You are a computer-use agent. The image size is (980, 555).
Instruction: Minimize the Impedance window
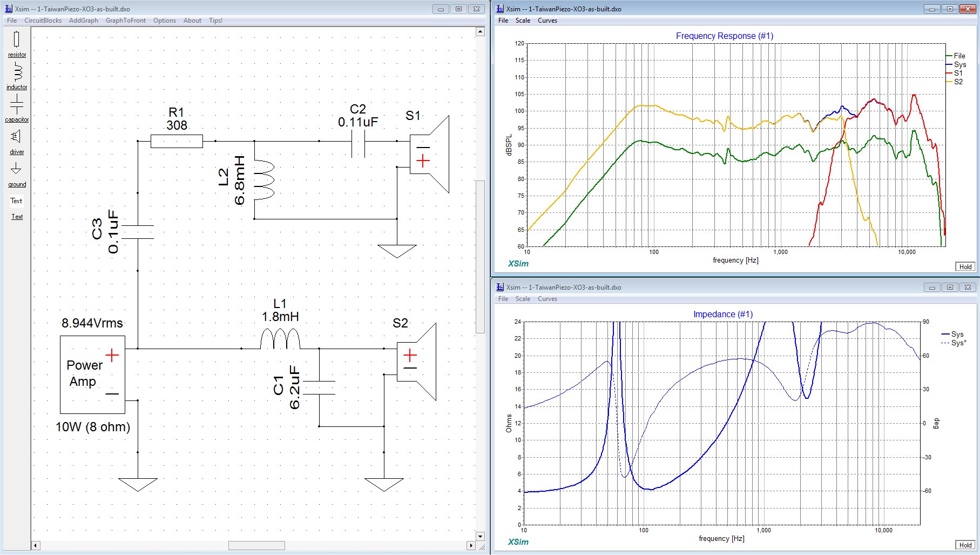(932, 287)
